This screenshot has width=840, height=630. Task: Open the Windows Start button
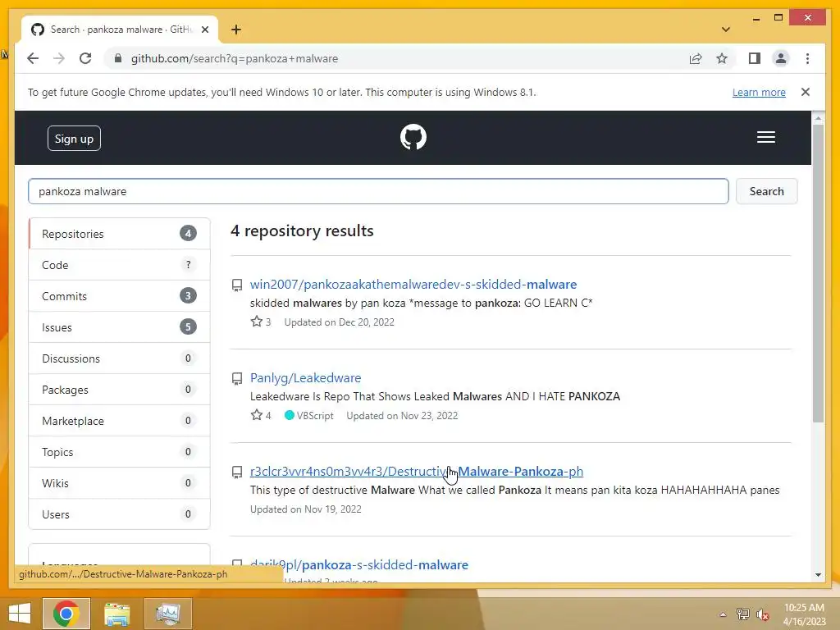click(x=20, y=614)
